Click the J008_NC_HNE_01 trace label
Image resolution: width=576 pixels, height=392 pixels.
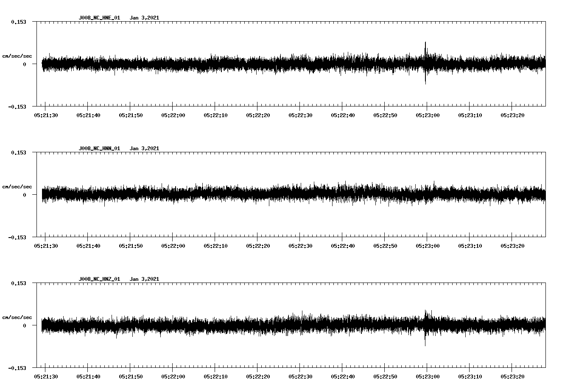99,18
